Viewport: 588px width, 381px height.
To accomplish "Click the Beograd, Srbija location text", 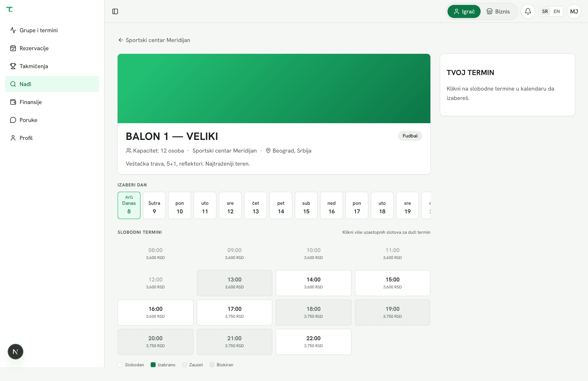I will click(x=292, y=151).
